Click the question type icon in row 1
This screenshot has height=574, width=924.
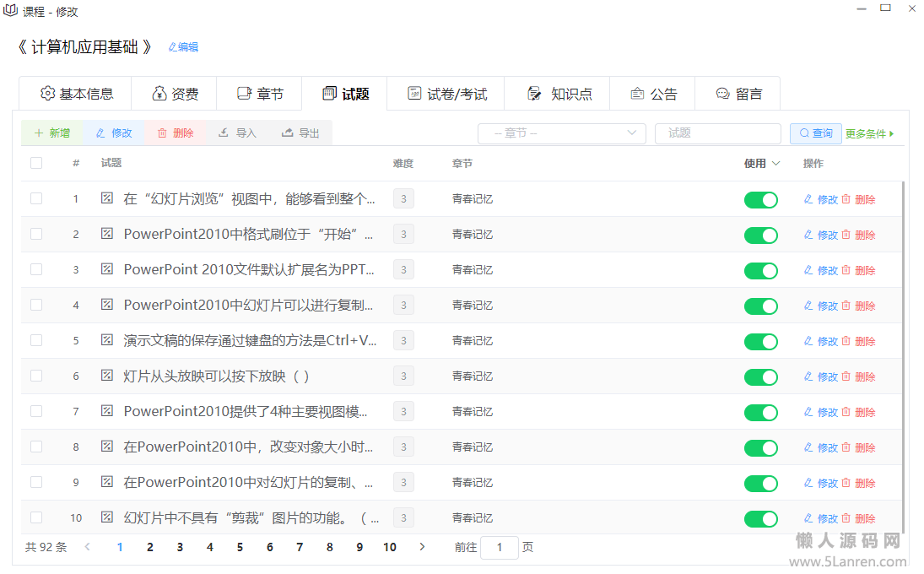[107, 198]
